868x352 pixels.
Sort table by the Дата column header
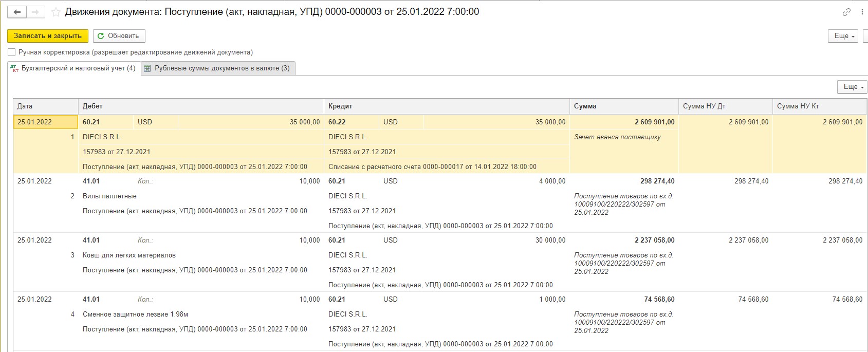click(45, 106)
